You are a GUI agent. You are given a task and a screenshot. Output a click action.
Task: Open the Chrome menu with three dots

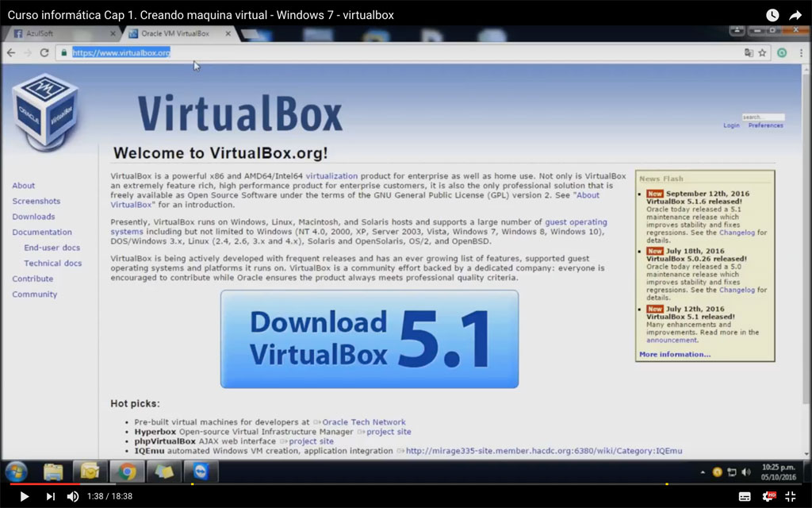click(x=801, y=52)
